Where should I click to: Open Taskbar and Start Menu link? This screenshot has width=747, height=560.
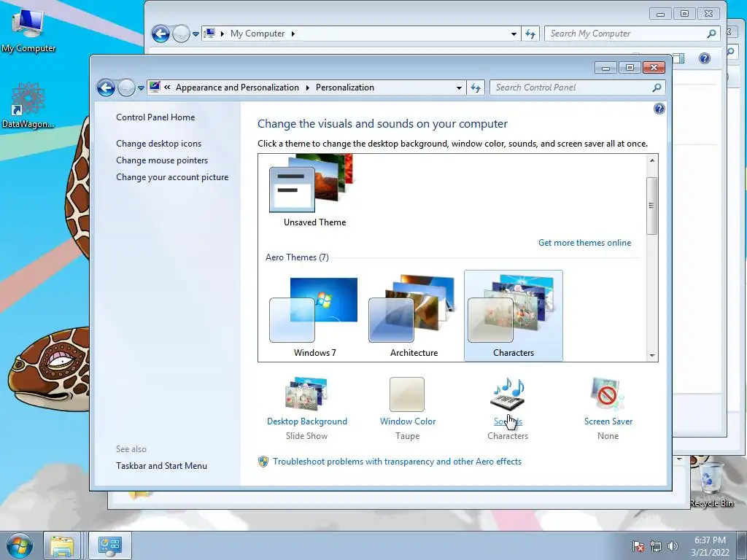[x=161, y=466]
